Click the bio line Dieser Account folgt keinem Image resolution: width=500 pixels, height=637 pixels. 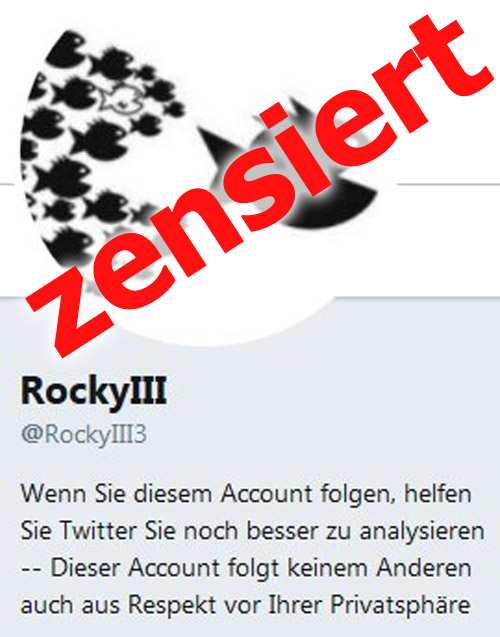[247, 568]
